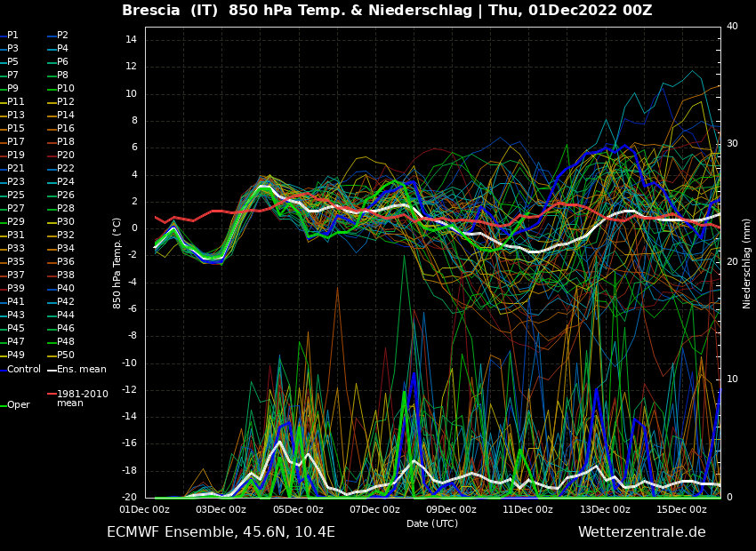Click the P50 legend label
Screen dimensions: 756x551
click(x=66, y=355)
